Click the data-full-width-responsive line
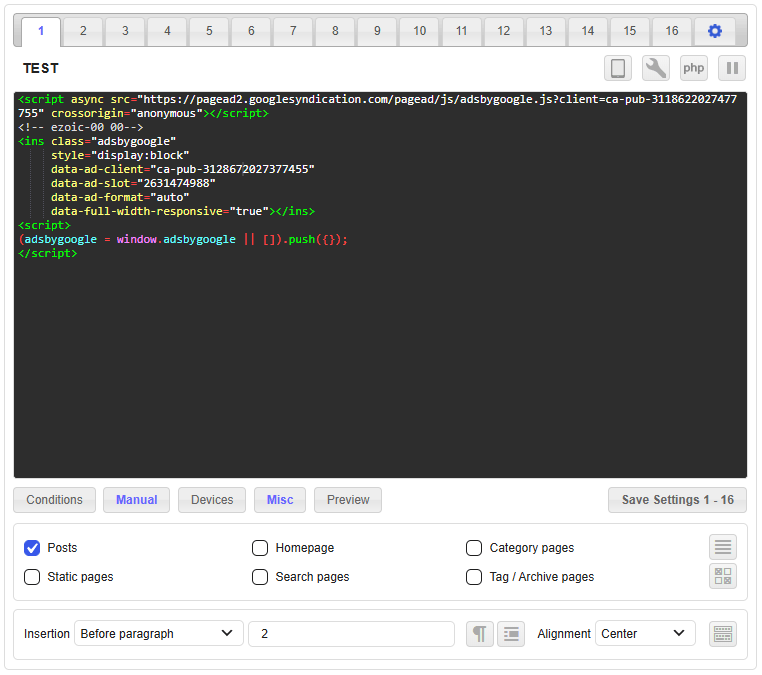Screen dimensions: 762x675 [x=183, y=211]
